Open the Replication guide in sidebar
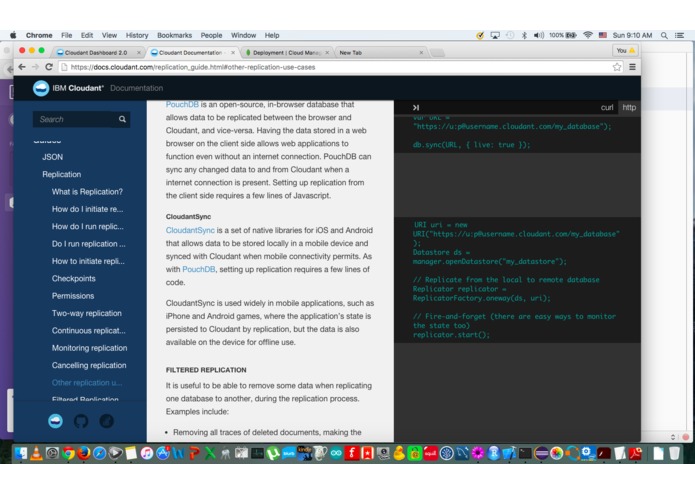The image size is (695, 494). 62,174
